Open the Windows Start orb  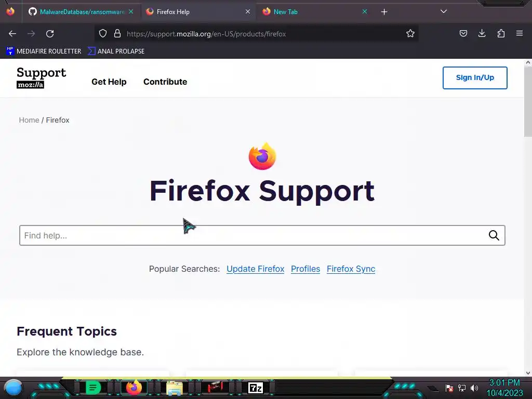pyautogui.click(x=14, y=388)
